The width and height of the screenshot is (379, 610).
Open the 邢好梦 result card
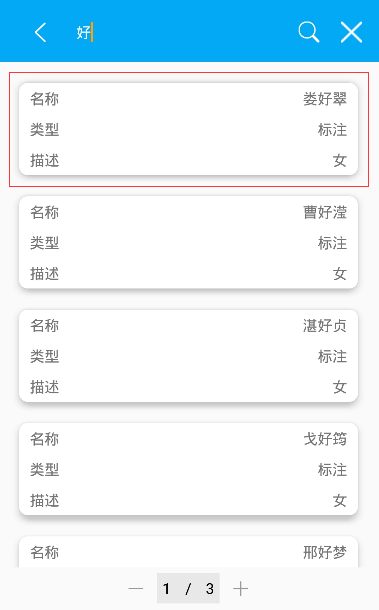188,552
